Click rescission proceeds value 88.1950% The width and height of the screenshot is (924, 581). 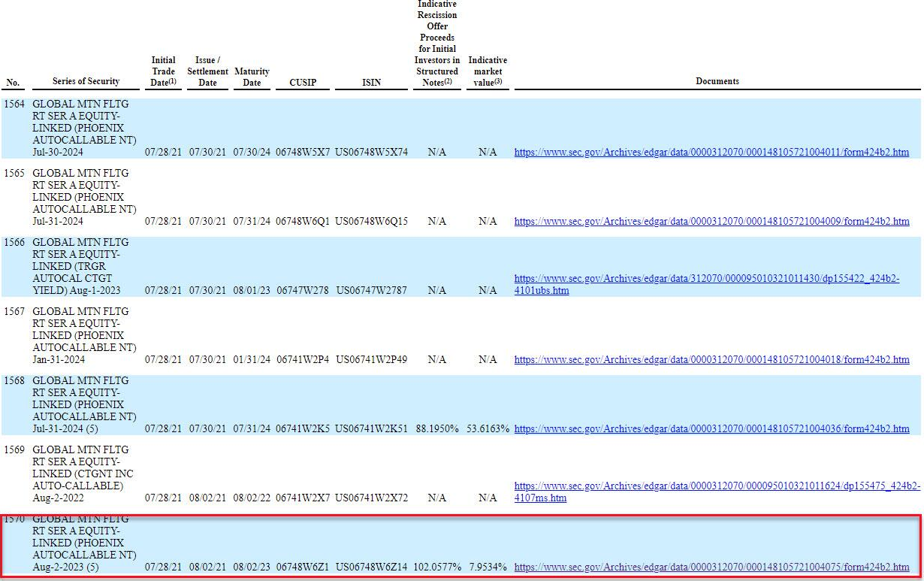[437, 428]
